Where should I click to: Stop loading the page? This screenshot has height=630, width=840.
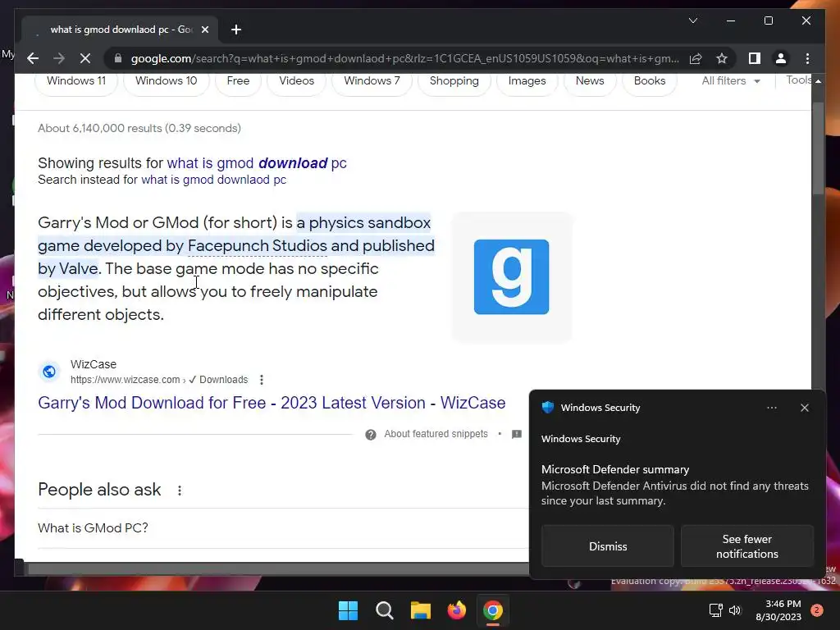pyautogui.click(x=85, y=58)
